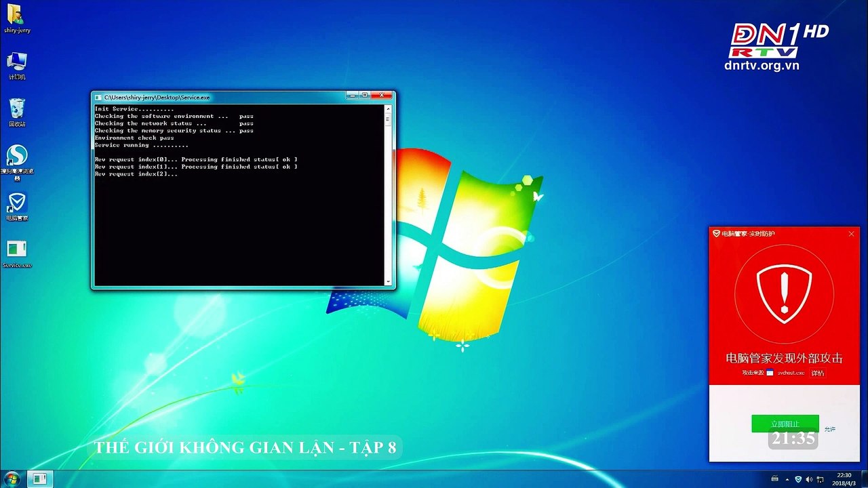Show hidden tray icons arrow

(x=787, y=479)
